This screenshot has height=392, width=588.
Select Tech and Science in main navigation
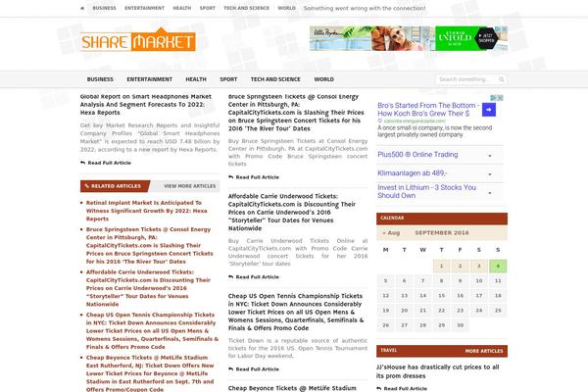click(275, 79)
